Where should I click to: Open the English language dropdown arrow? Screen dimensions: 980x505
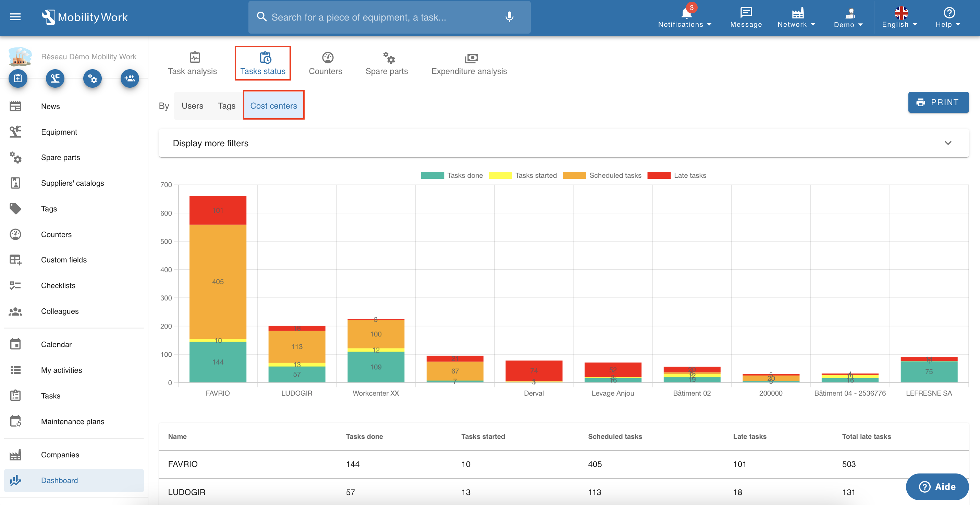(915, 24)
